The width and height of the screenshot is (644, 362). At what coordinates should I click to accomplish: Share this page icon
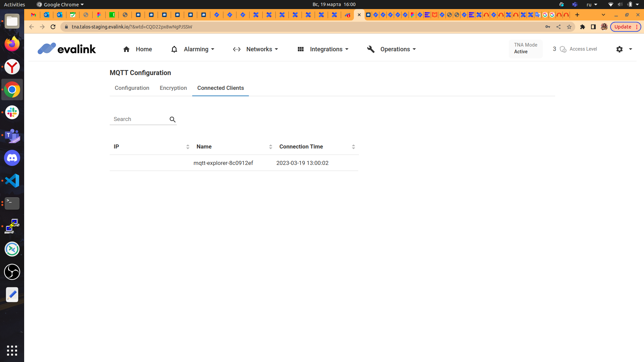click(558, 27)
